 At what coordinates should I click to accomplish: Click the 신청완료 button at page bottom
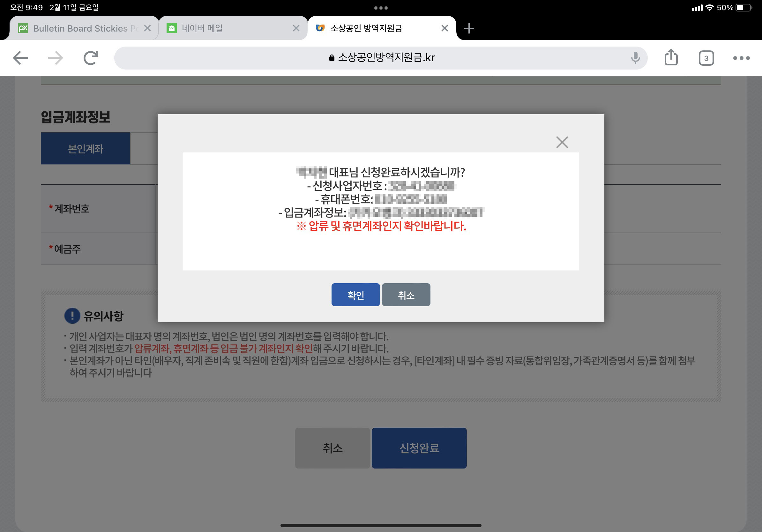click(x=419, y=448)
